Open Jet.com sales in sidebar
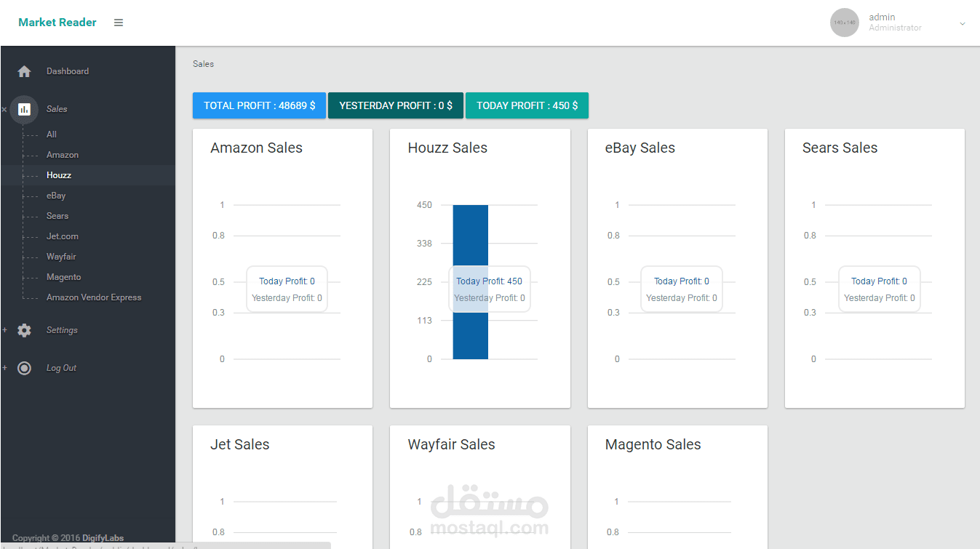This screenshot has width=980, height=549. pos(63,236)
